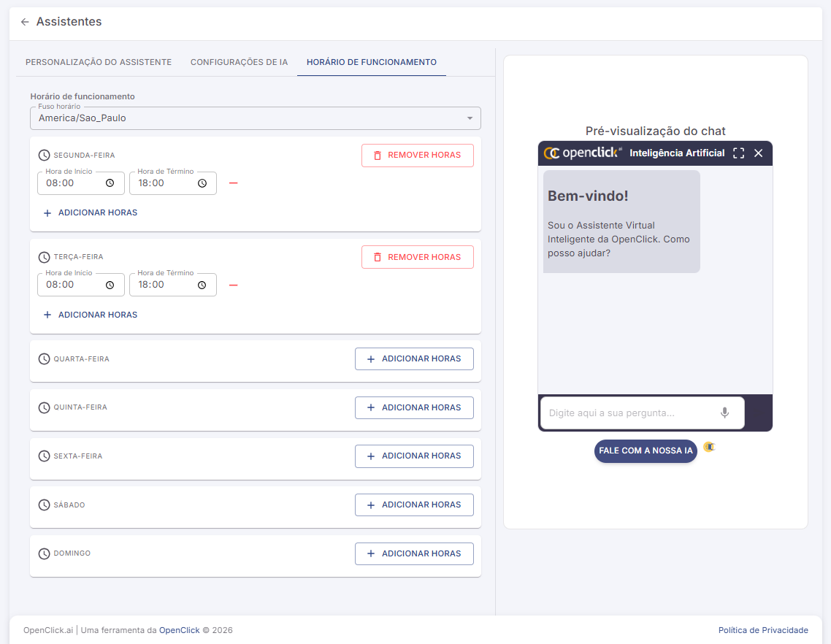Click the microphone icon in chat input

tap(724, 413)
